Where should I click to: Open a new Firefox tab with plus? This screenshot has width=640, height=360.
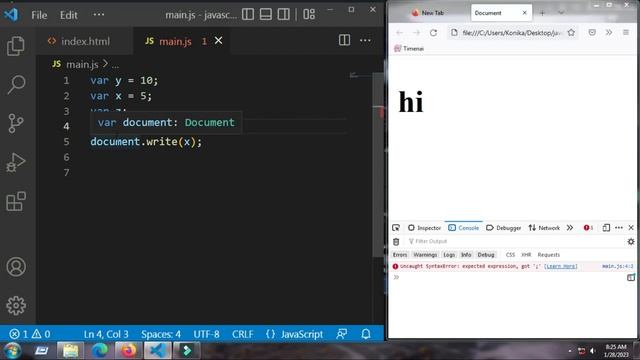click(x=542, y=13)
